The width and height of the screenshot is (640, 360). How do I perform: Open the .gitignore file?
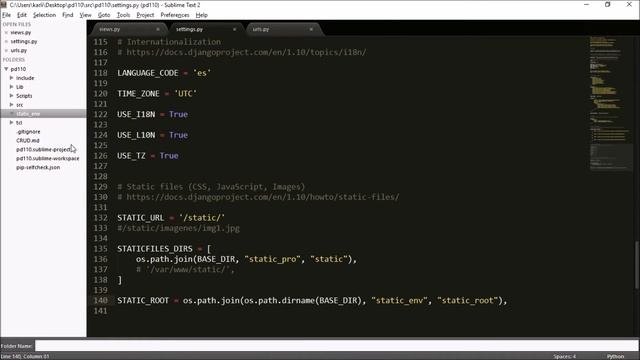(28, 131)
